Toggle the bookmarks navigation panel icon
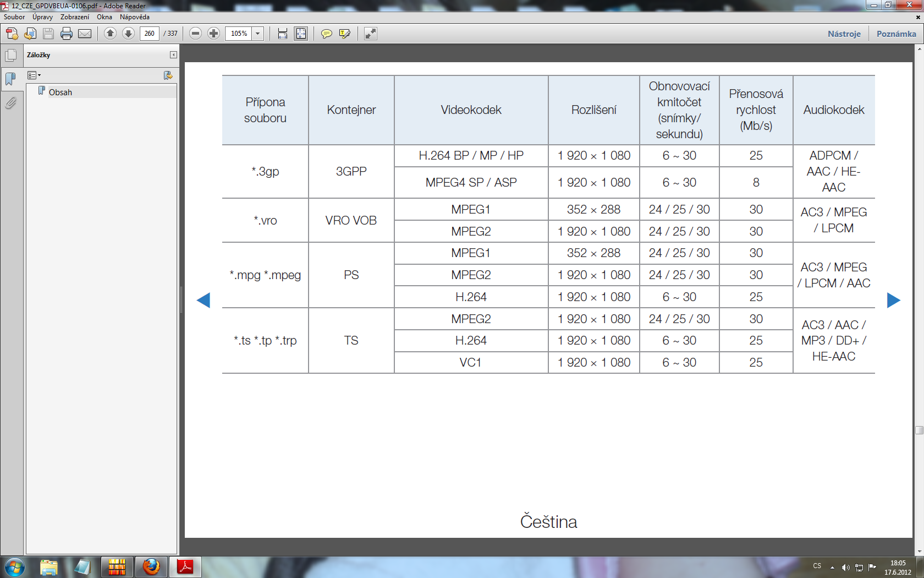The width and height of the screenshot is (924, 578). pos(10,79)
